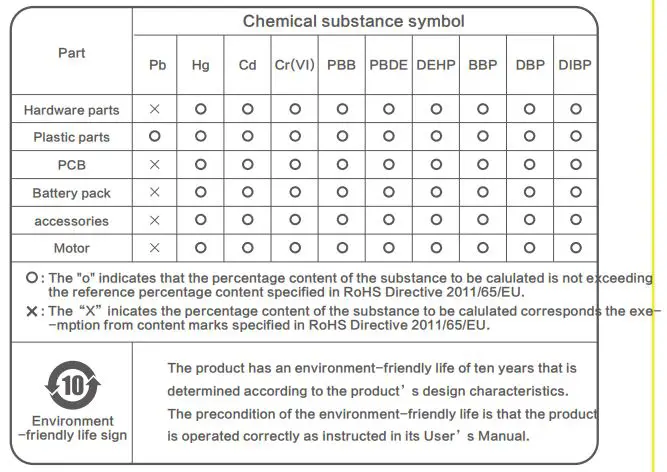Viewport: 667px width, 472px height.
Task: Click the X mark for Hardware parts Pb
Action: [155, 108]
